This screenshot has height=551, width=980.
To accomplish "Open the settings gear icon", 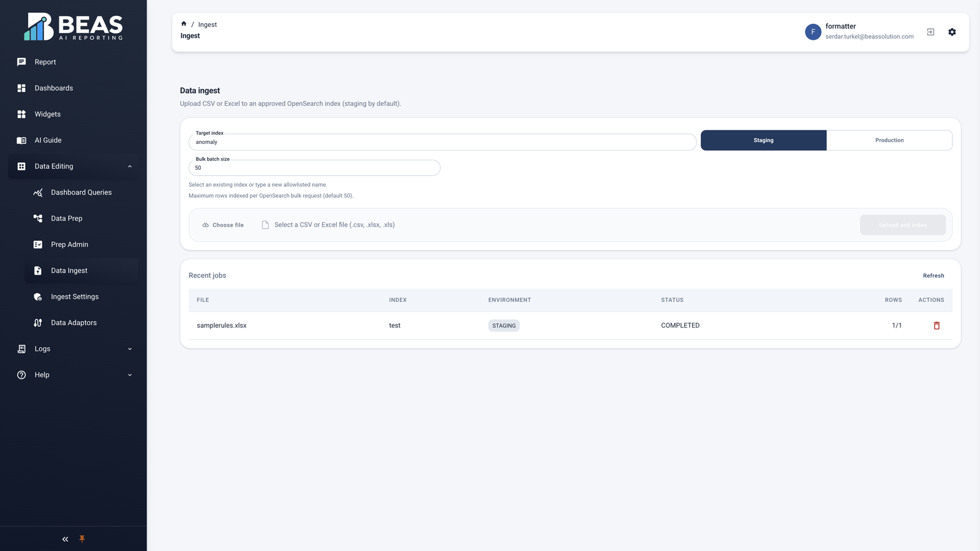I will click(952, 32).
